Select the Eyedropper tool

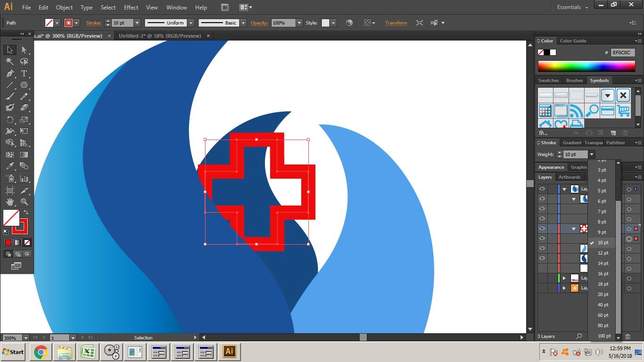(x=9, y=166)
